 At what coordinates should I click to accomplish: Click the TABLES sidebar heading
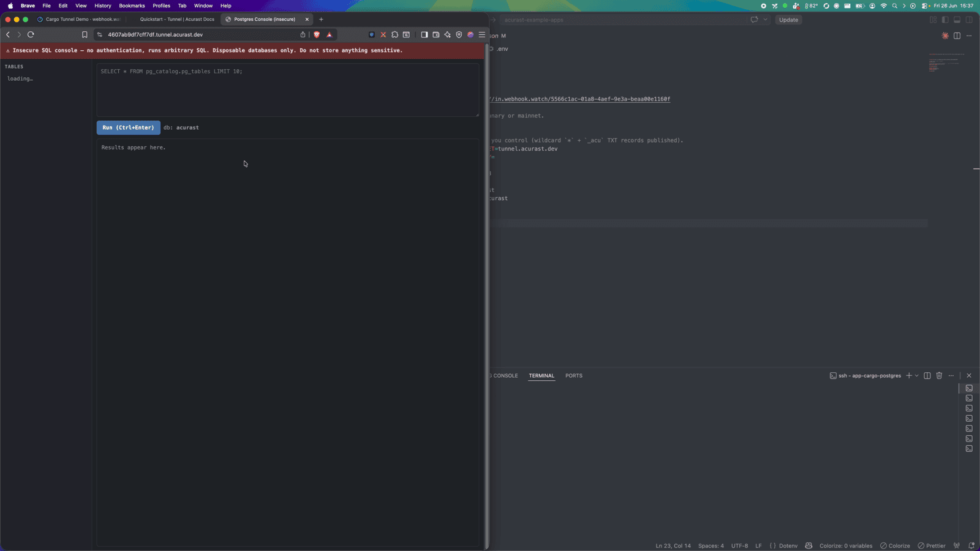point(14,66)
